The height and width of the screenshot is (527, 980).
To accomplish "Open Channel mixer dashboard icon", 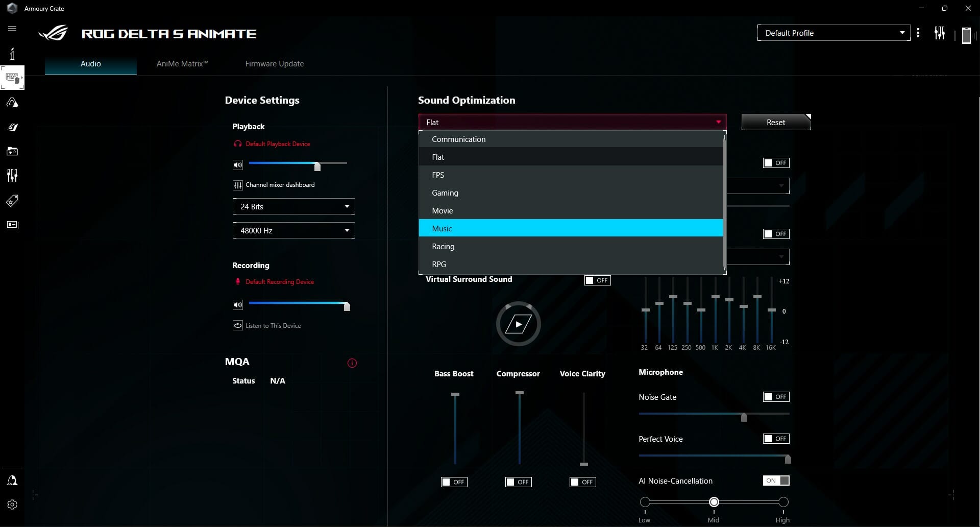I will 238,185.
